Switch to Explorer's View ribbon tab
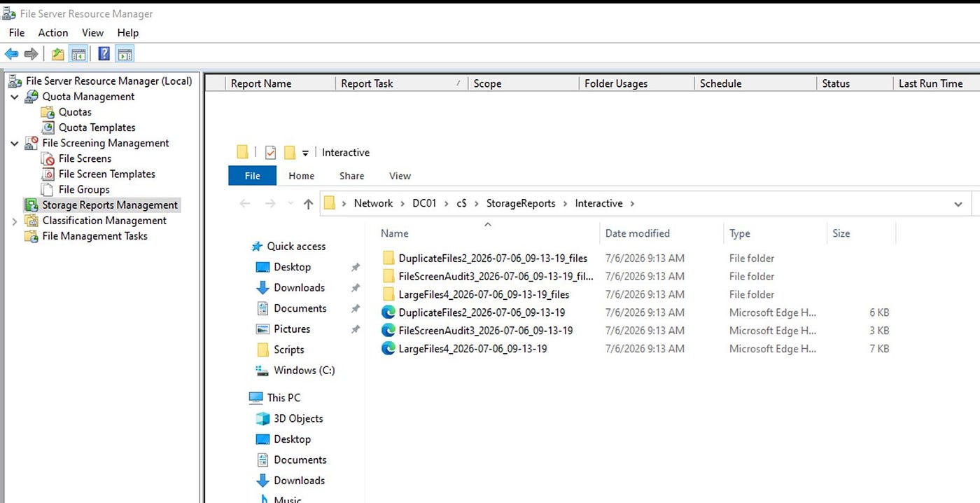Viewport: 980px width, 503px height. [400, 176]
